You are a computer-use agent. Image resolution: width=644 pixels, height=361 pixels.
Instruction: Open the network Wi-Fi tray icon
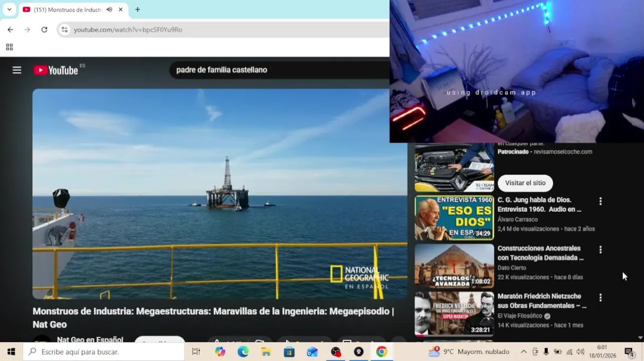[569, 352]
